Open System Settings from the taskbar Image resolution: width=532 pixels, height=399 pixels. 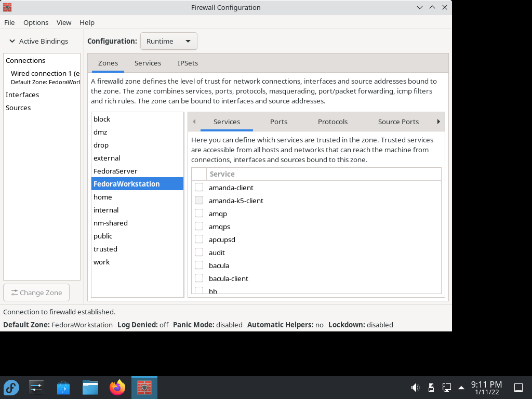(x=36, y=388)
